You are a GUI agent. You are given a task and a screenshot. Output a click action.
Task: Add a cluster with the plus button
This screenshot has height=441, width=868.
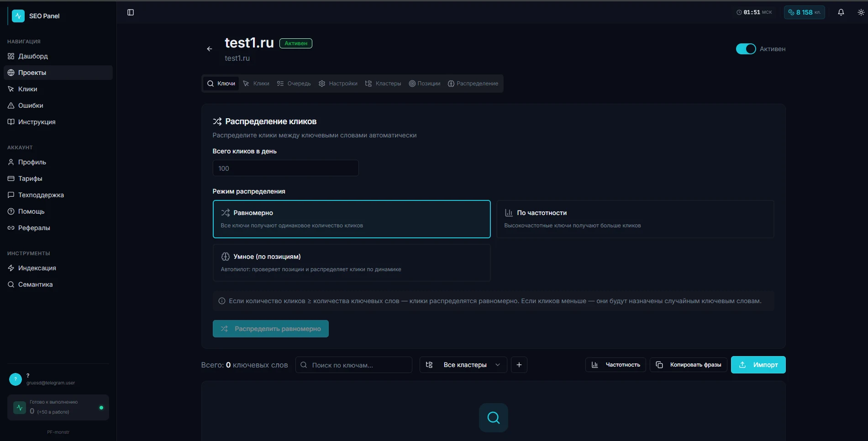519,365
